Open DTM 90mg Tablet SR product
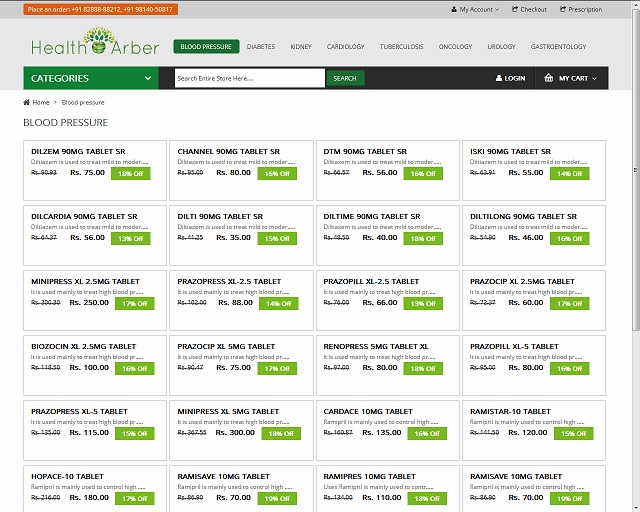 tap(365, 151)
